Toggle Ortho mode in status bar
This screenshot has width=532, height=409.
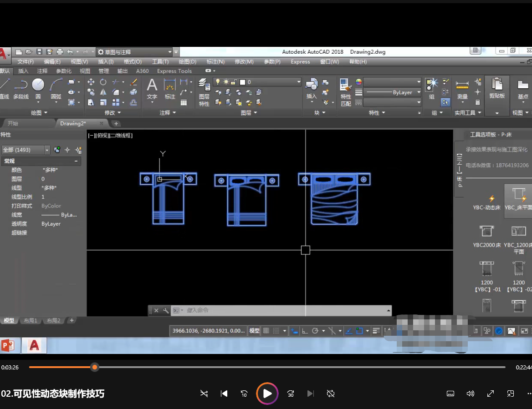pos(305,331)
